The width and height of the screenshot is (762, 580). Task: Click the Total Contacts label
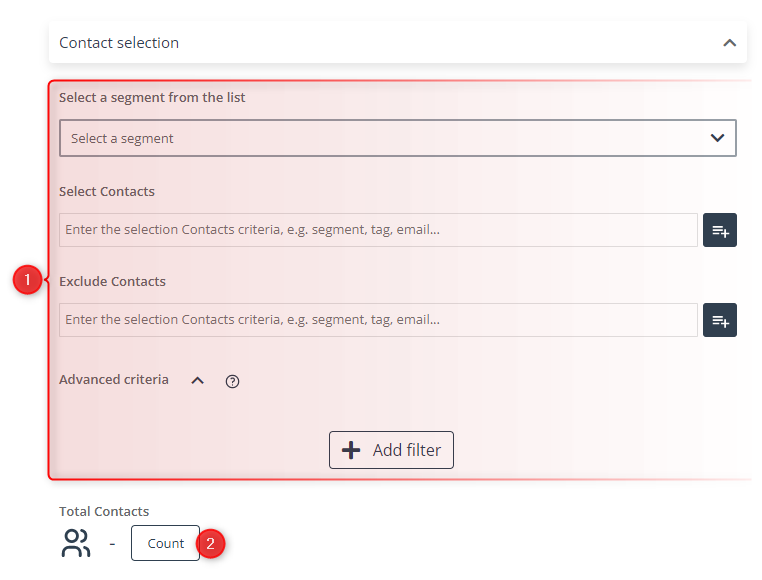tap(104, 511)
